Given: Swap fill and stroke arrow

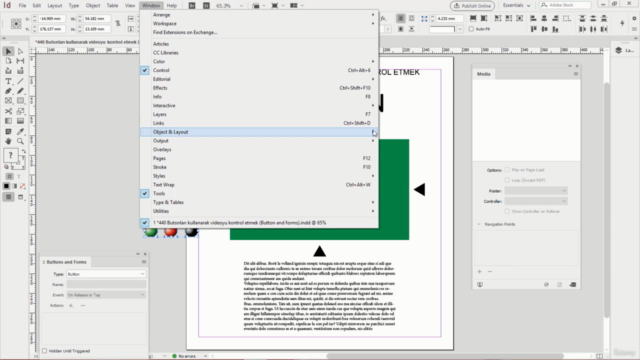Looking at the screenshot, I should (x=23, y=151).
